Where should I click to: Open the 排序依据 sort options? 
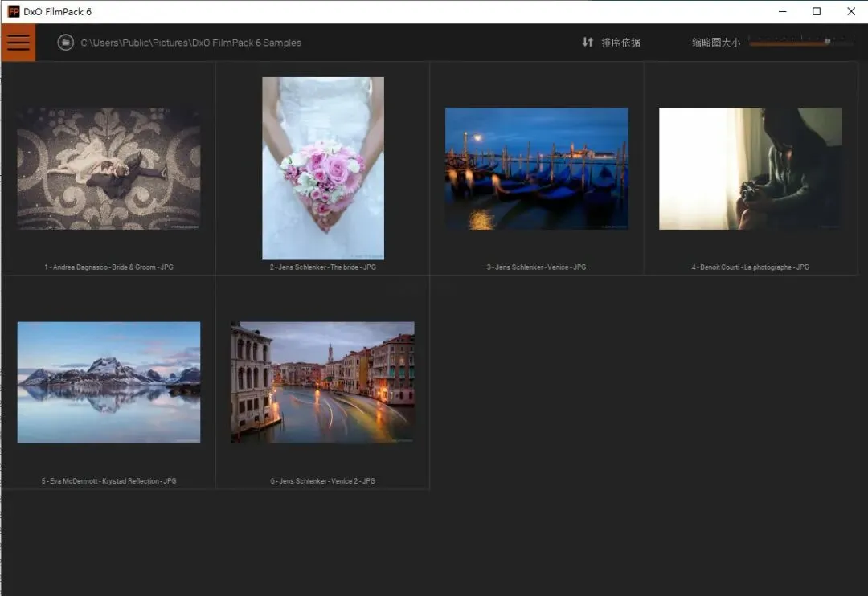620,43
